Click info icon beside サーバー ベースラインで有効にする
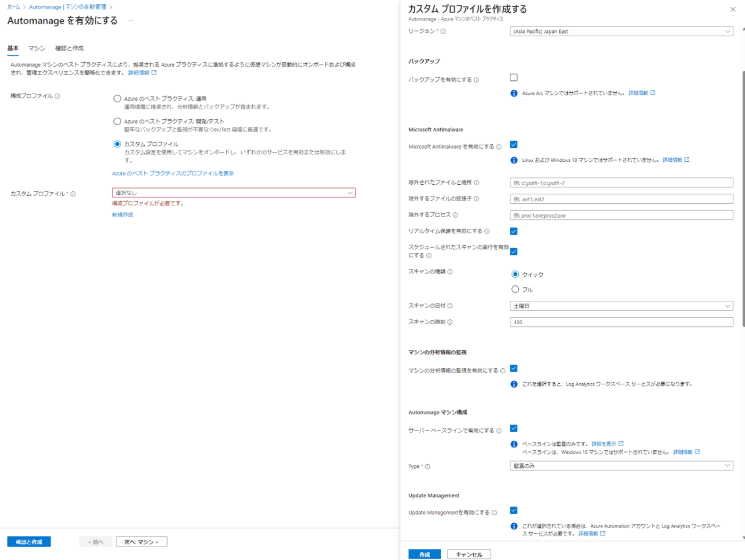 pyautogui.click(x=499, y=431)
